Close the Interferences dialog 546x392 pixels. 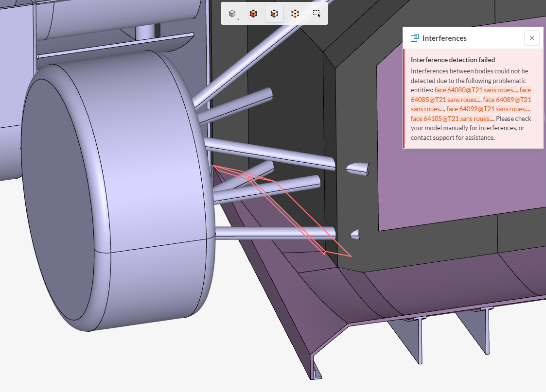click(531, 38)
